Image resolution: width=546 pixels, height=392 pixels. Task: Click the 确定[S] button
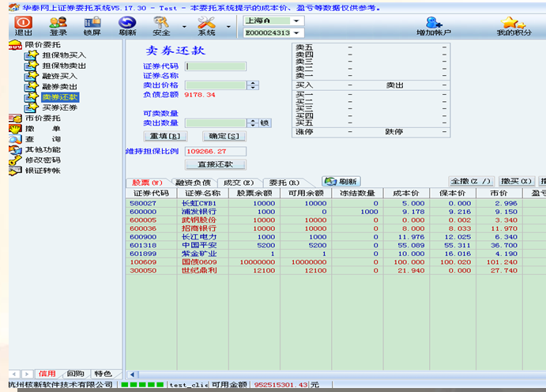coord(224,136)
